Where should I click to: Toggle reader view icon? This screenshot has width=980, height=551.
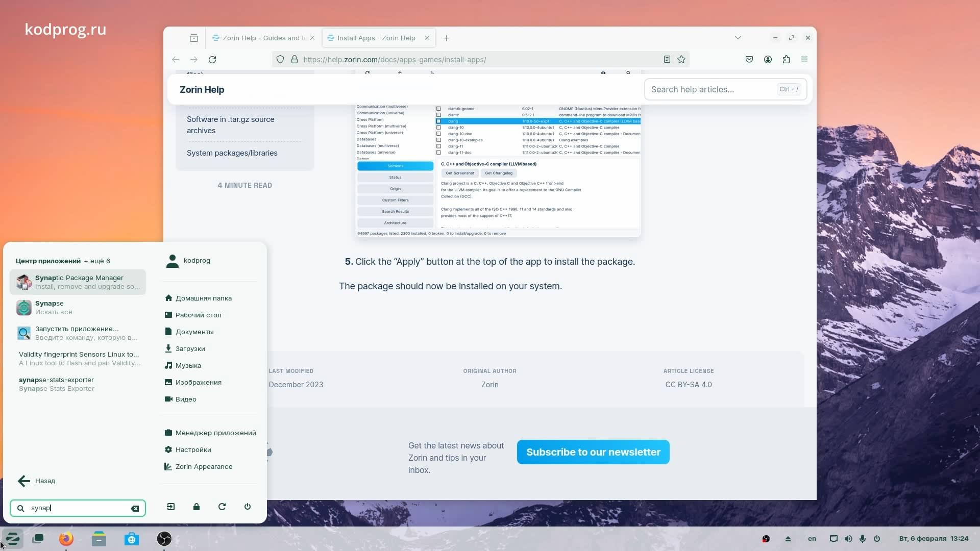point(667,60)
